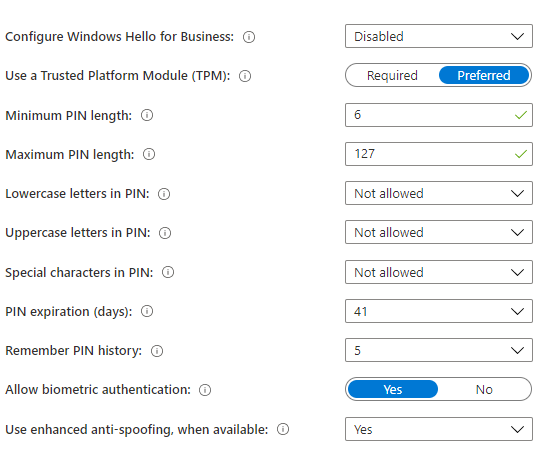Expand Lowercase letters in PIN dropdown
Image resolution: width=539 pixels, height=454 pixels.
point(439,193)
